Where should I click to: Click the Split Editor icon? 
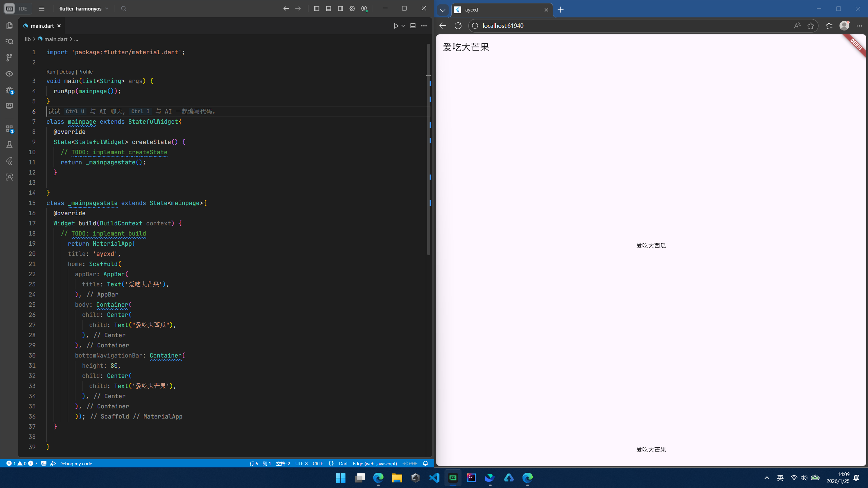[413, 26]
